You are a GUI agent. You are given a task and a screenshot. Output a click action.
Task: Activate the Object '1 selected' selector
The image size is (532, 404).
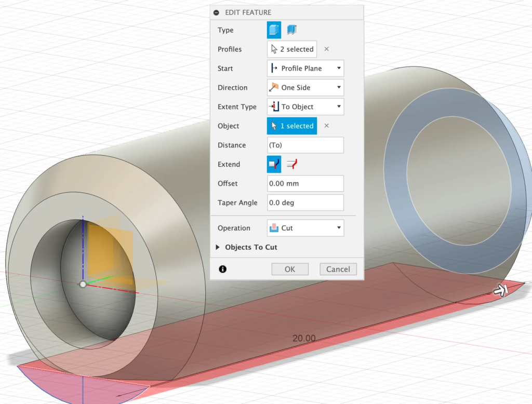point(291,126)
